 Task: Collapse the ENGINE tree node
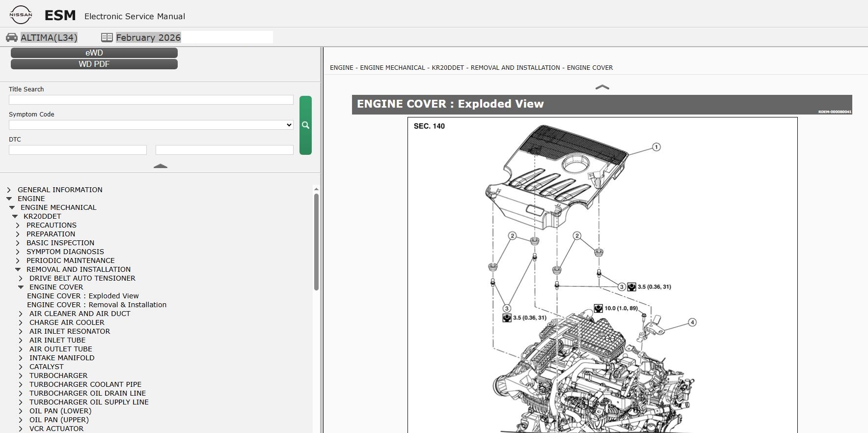pyautogui.click(x=9, y=199)
